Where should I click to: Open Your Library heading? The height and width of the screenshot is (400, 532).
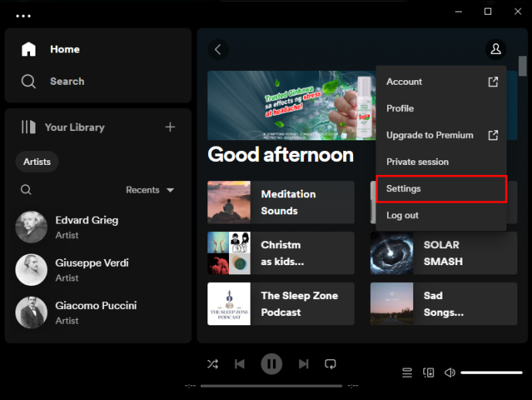(75, 127)
